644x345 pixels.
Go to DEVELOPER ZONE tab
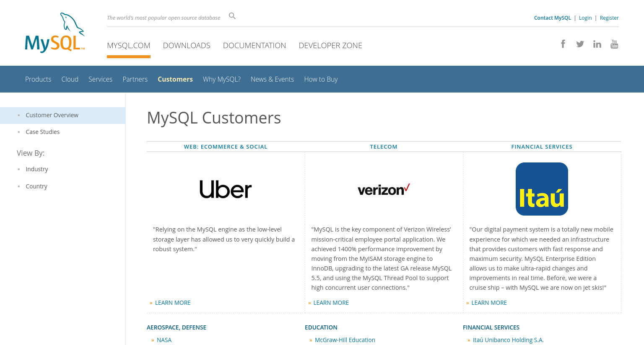pyautogui.click(x=330, y=45)
